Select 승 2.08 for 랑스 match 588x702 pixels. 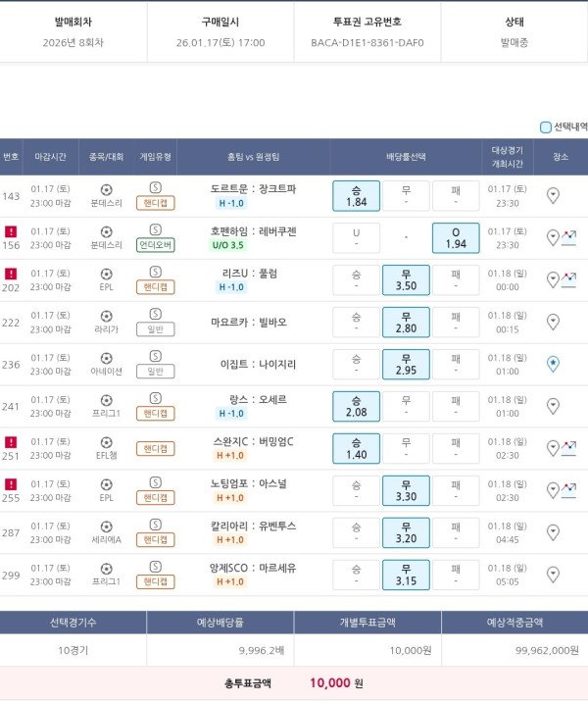click(356, 406)
